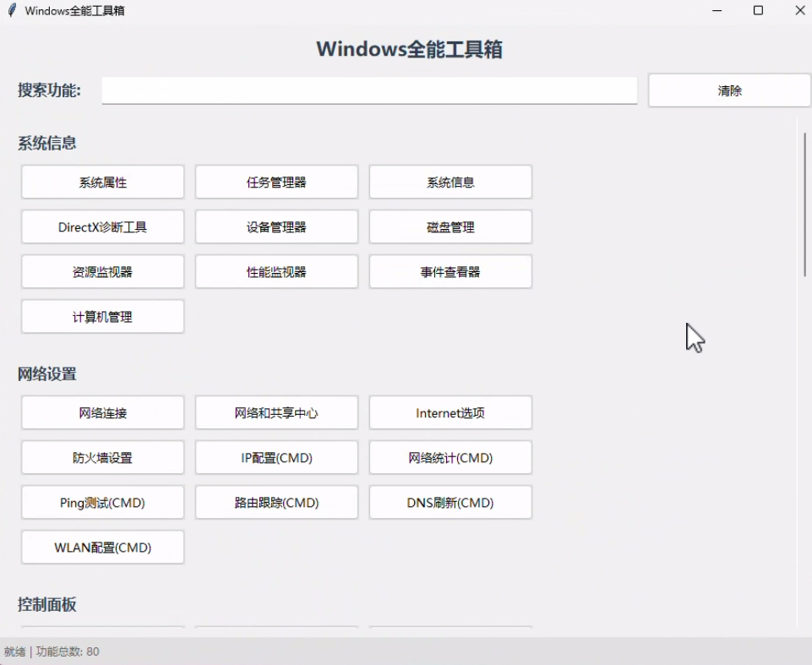
Task: Launch 任务管理器
Action: click(x=276, y=182)
